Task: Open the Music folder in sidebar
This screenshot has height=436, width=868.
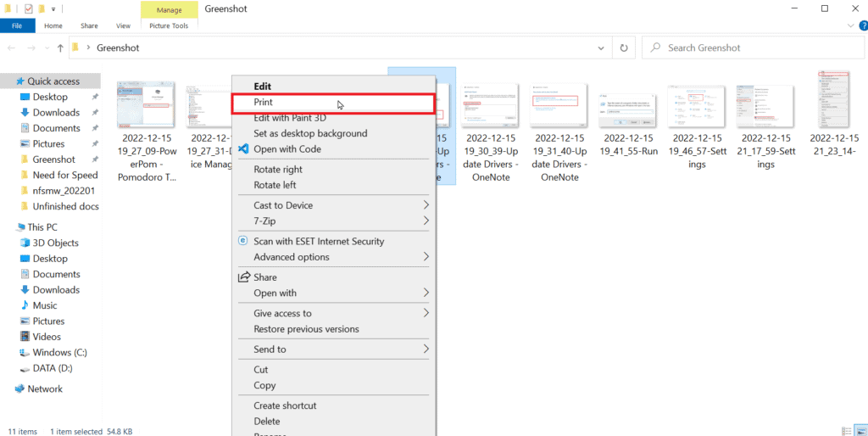Action: tap(45, 305)
